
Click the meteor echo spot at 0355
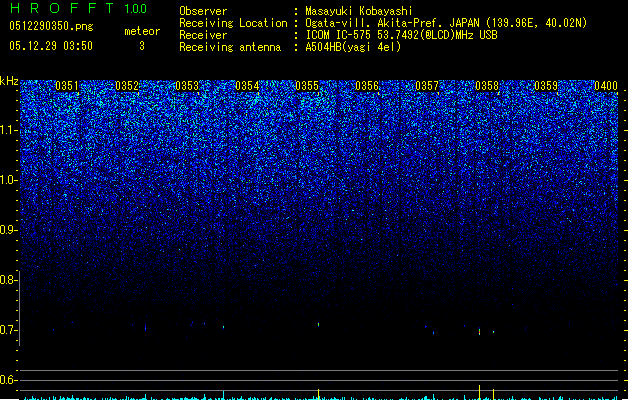[x=319, y=324]
